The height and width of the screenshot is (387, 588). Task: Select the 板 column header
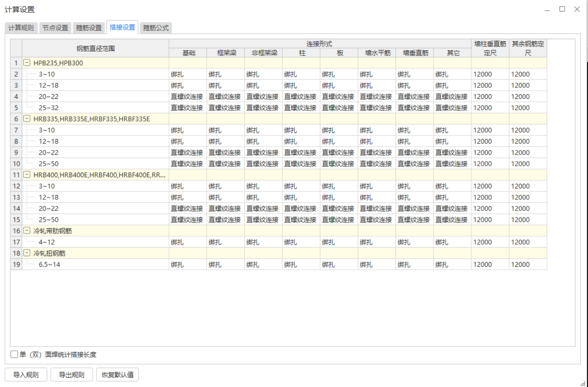pyautogui.click(x=339, y=53)
